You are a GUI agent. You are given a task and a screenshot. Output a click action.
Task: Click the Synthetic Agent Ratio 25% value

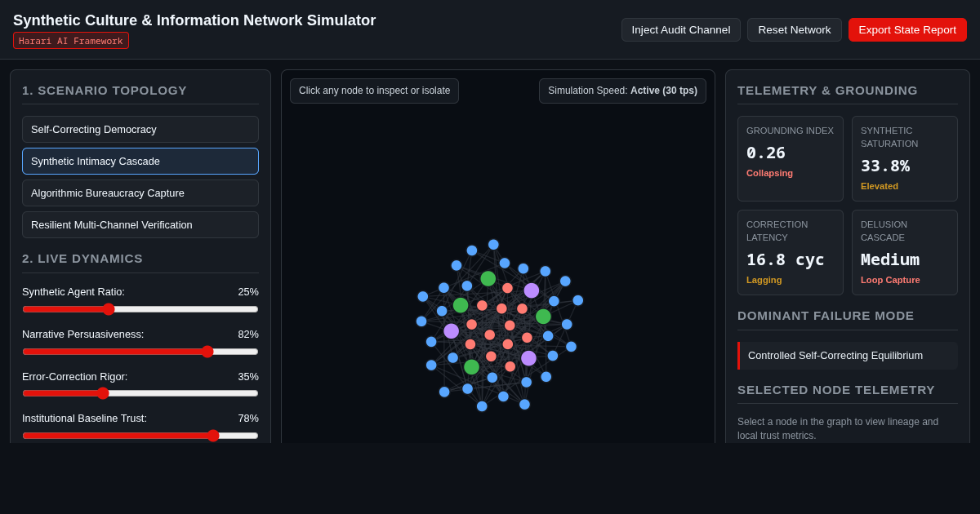[x=248, y=292]
